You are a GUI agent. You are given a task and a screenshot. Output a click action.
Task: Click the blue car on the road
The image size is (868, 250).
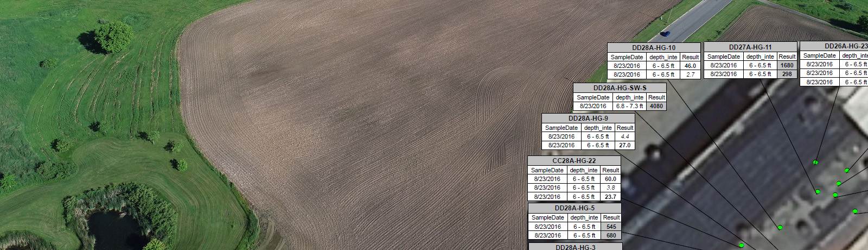coord(665,34)
